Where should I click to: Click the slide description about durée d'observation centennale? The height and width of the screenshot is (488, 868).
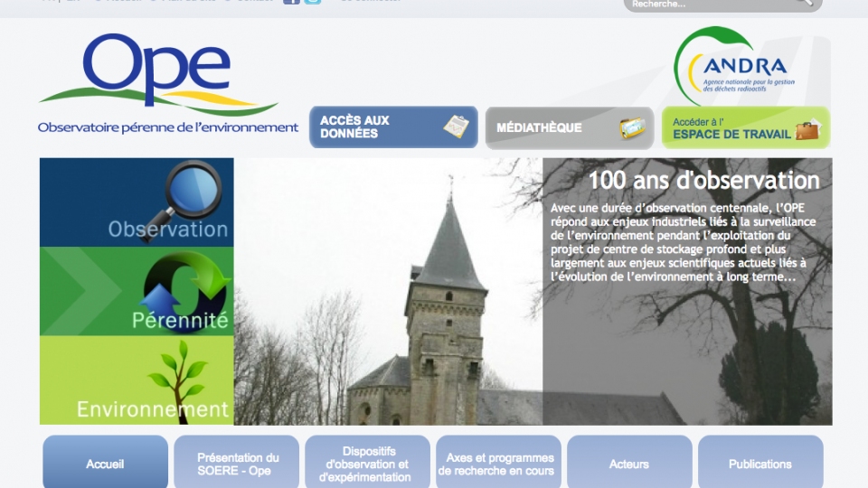pyautogui.click(x=684, y=242)
